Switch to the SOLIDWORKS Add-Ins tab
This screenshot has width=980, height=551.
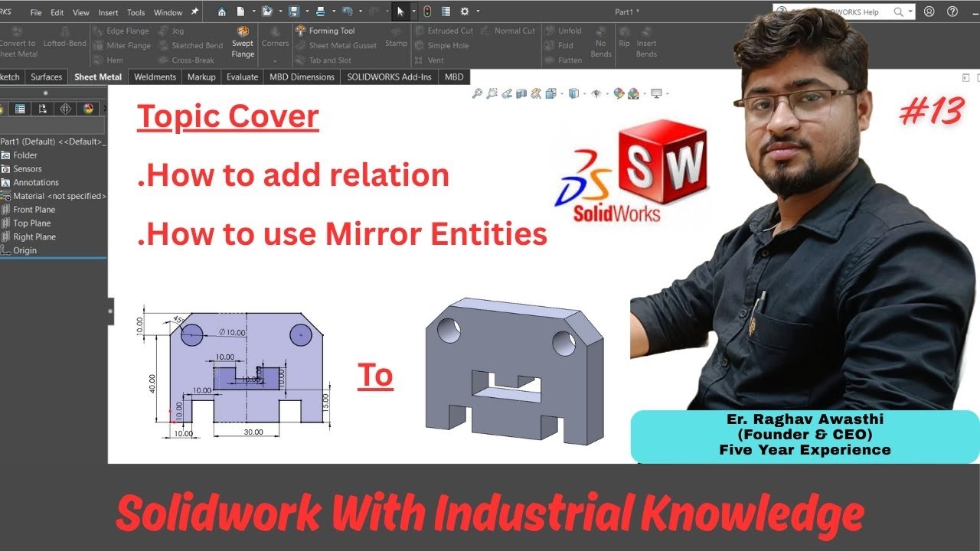(389, 77)
